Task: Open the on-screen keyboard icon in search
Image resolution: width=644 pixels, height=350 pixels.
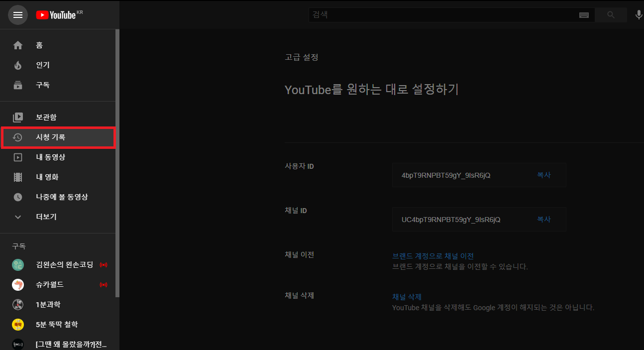Action: (x=584, y=15)
